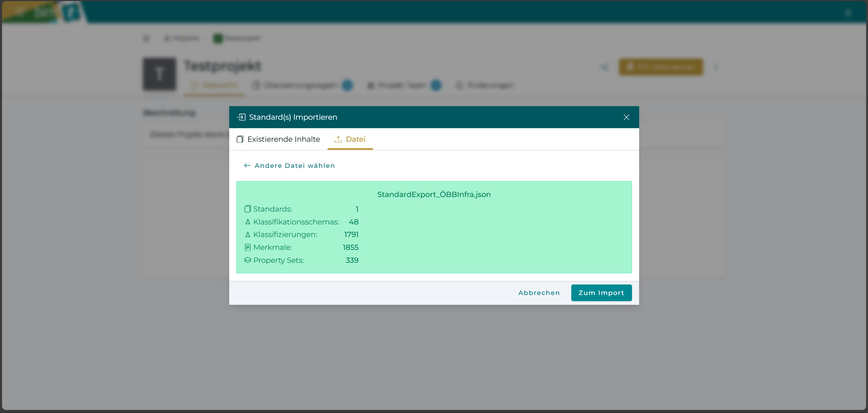Click the user avatar in the top-right corner
Viewport: 868px width, 413px height.
tap(848, 12)
